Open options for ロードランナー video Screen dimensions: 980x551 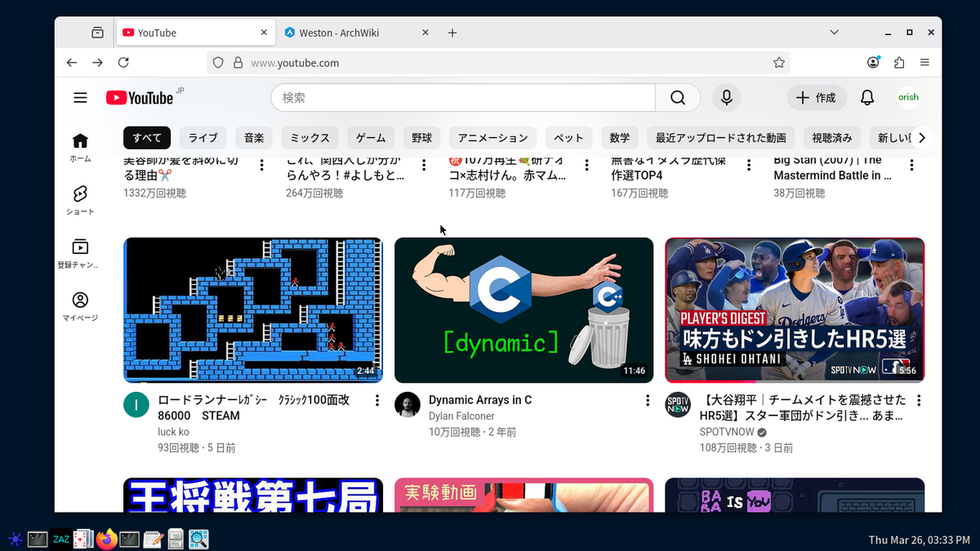point(377,401)
